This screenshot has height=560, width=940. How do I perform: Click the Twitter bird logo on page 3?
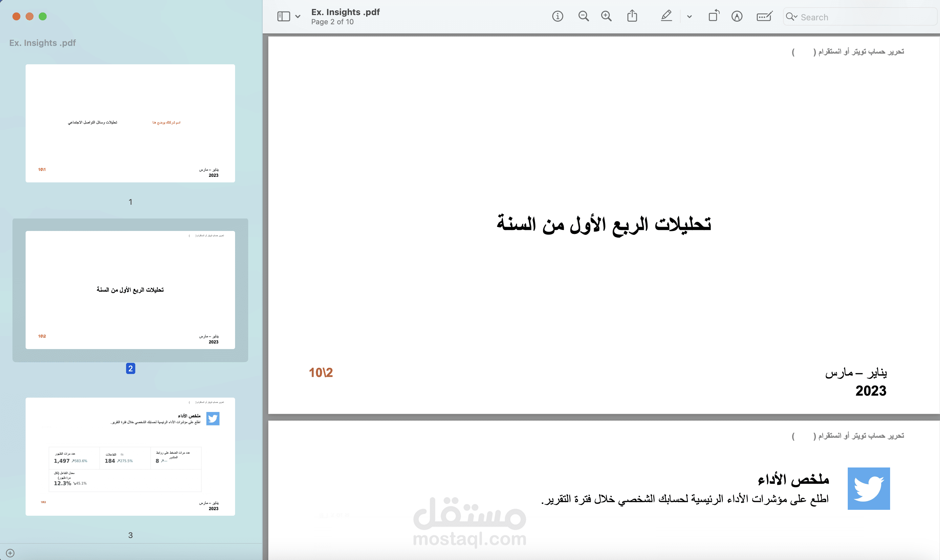(869, 489)
